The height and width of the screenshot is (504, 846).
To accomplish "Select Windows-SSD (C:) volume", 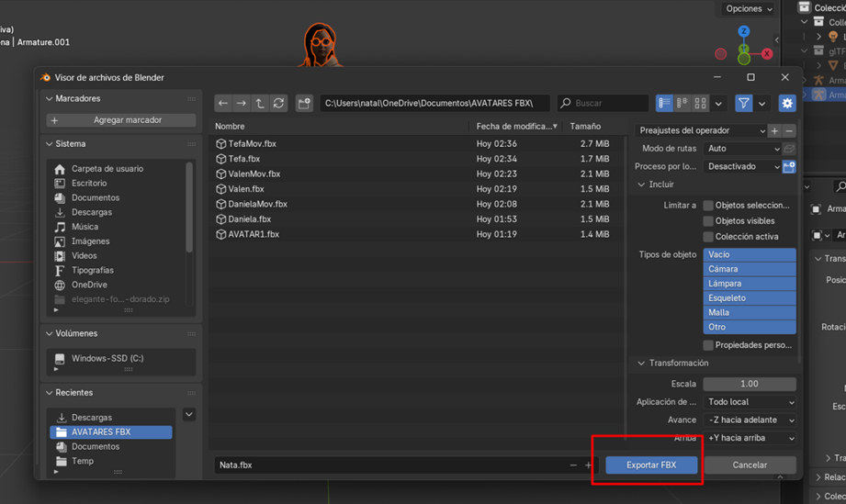I will 107,358.
